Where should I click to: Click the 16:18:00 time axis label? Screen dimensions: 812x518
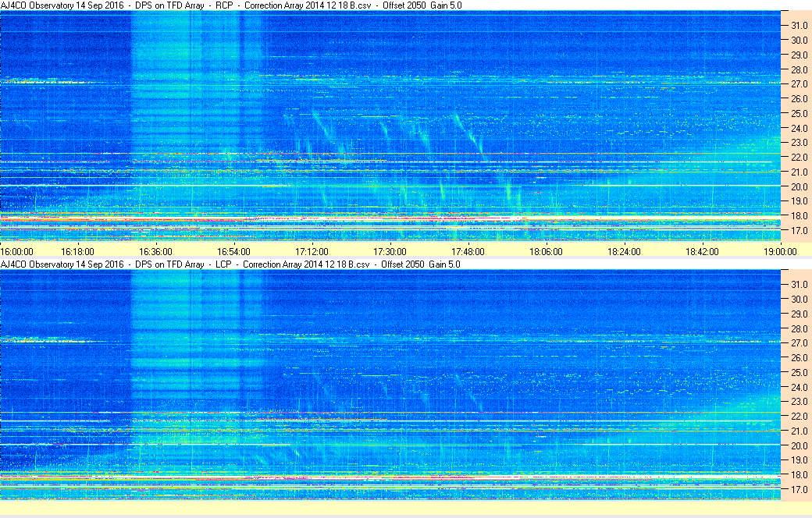[77, 252]
